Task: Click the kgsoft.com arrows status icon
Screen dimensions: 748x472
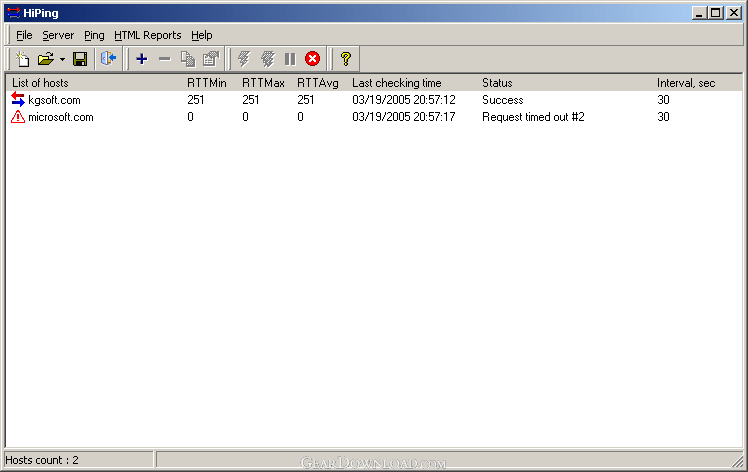Action: [18, 99]
